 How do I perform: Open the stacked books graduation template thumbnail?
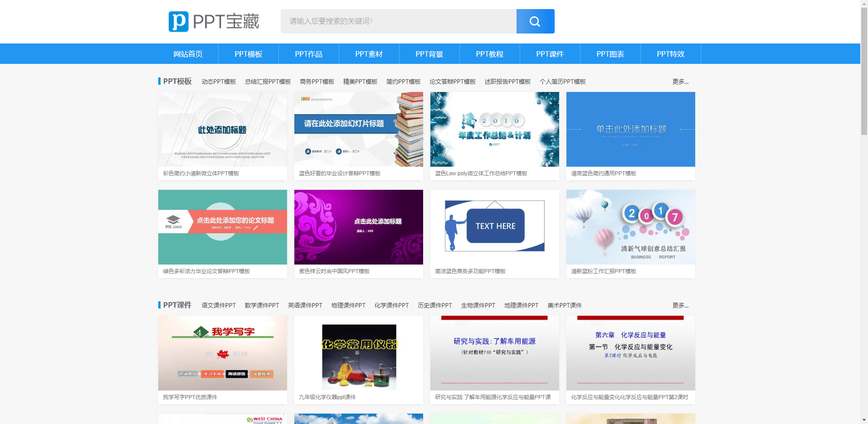[358, 130]
